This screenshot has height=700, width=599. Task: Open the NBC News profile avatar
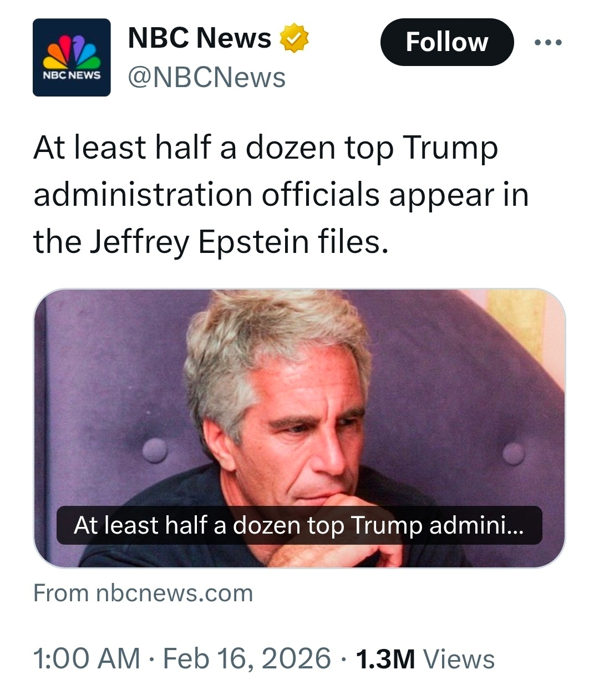[72, 57]
